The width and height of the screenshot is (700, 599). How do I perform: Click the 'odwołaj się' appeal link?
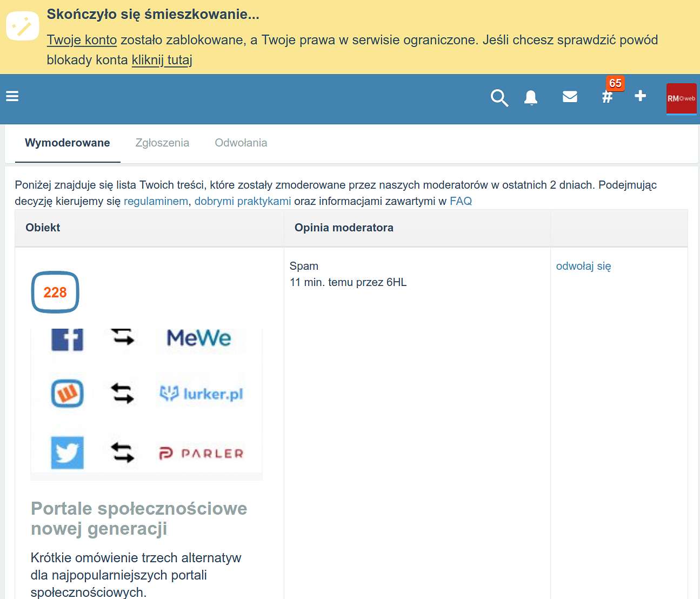(583, 266)
